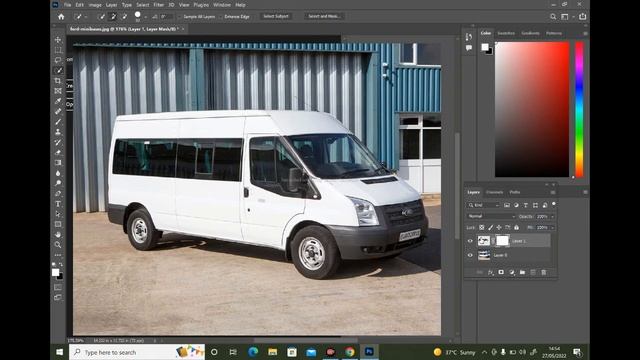Open the layer Kind filter dropdown
This screenshot has height=360, width=640.
pyautogui.click(x=484, y=205)
